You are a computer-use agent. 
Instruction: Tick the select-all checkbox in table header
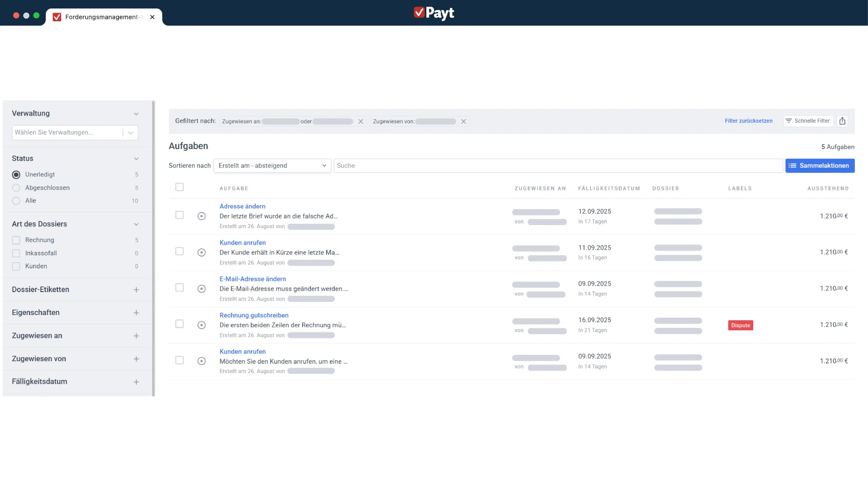[179, 187]
